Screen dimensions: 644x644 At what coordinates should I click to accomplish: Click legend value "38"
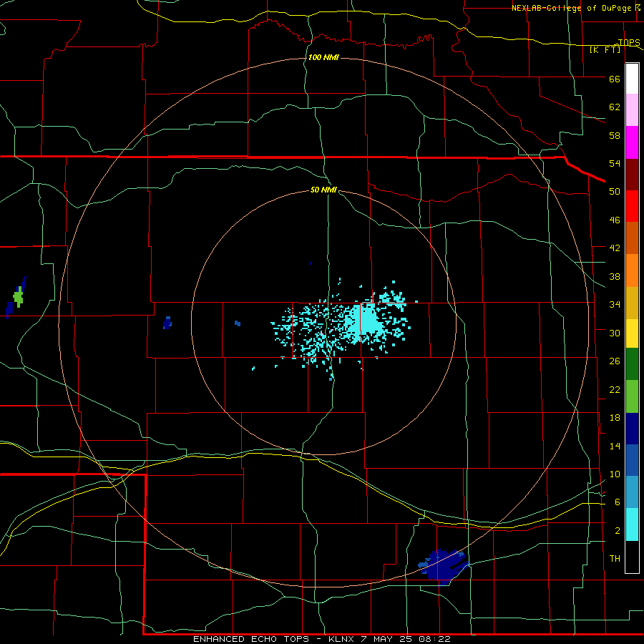(615, 276)
